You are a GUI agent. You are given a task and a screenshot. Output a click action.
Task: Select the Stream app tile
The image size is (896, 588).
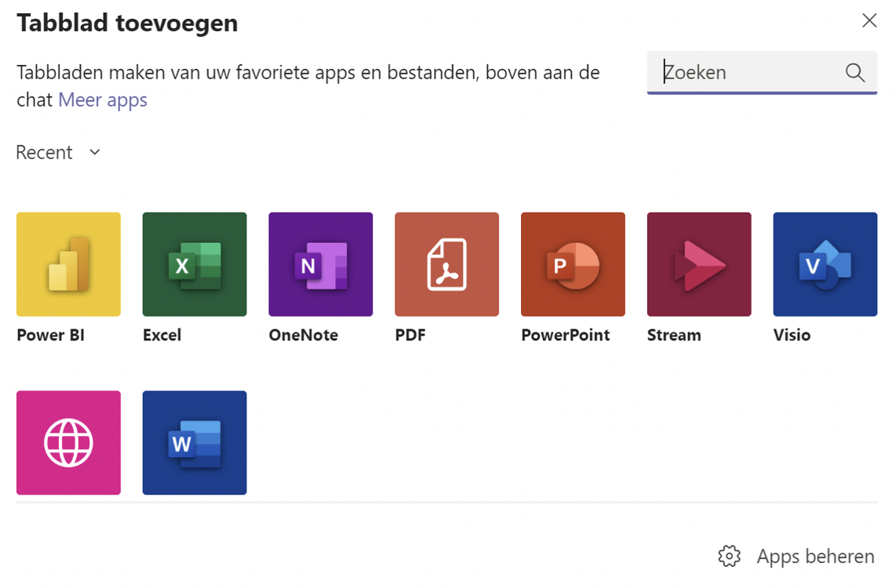tap(699, 264)
